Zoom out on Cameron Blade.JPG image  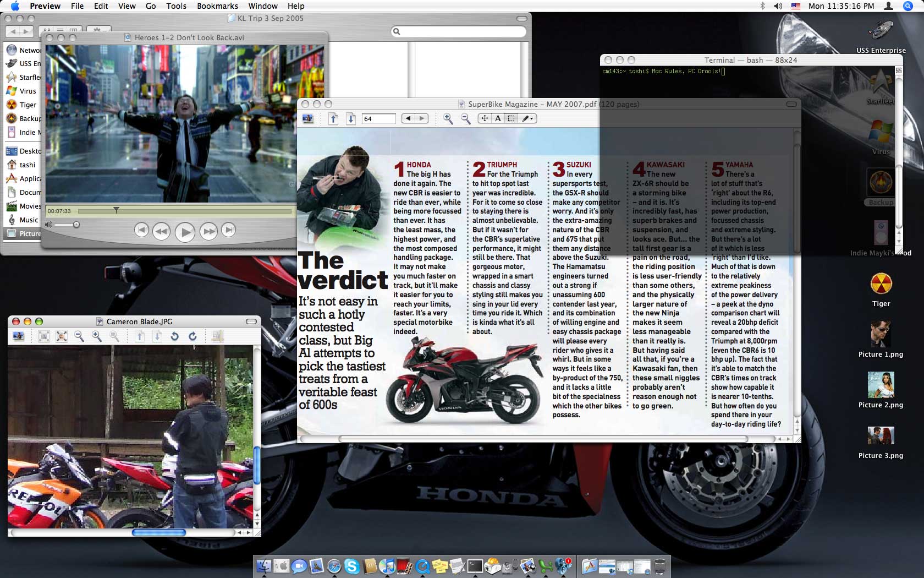(x=79, y=336)
